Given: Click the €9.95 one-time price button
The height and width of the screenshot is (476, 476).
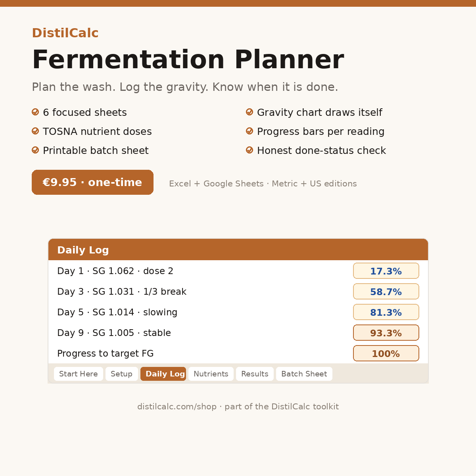Looking at the screenshot, I should coord(92,182).
